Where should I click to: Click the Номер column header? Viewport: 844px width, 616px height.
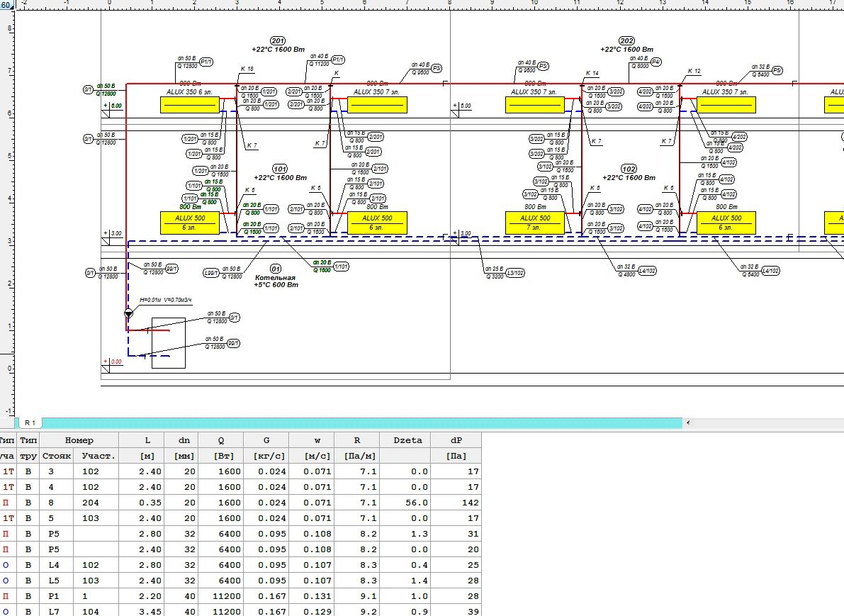point(79,440)
